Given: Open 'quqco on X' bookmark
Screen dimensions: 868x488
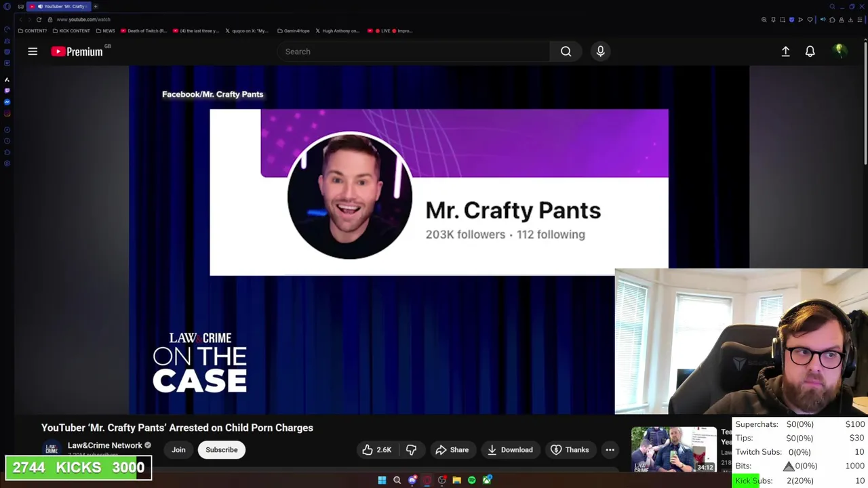Looking at the screenshot, I should pyautogui.click(x=247, y=30).
